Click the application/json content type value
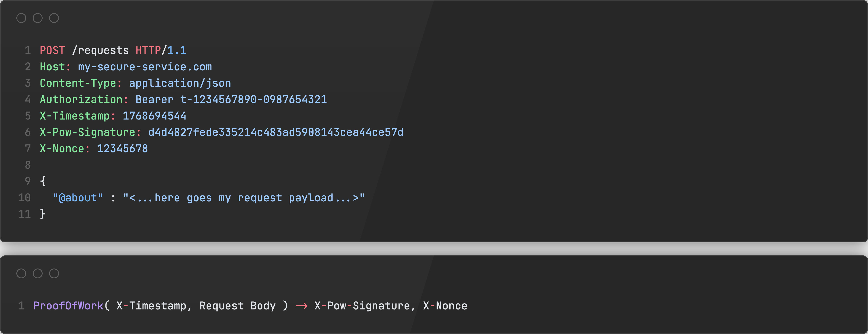Image resolution: width=868 pixels, height=334 pixels. tap(180, 83)
